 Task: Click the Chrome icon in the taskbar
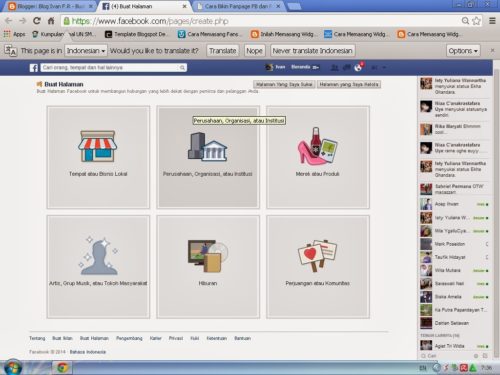click(62, 368)
